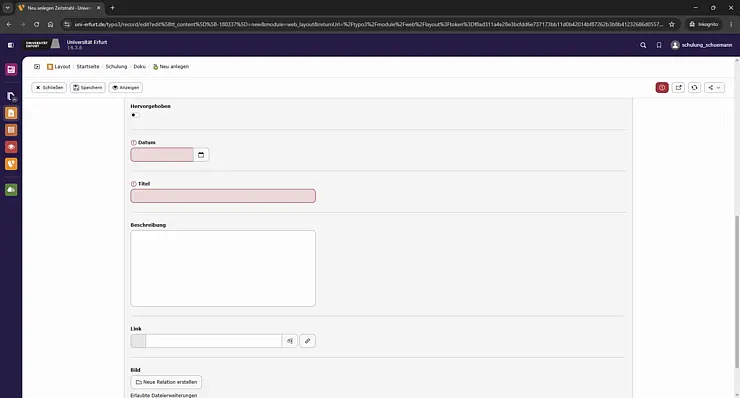Click Neue Relation erstellen button
This screenshot has height=398, width=740.
click(x=166, y=382)
